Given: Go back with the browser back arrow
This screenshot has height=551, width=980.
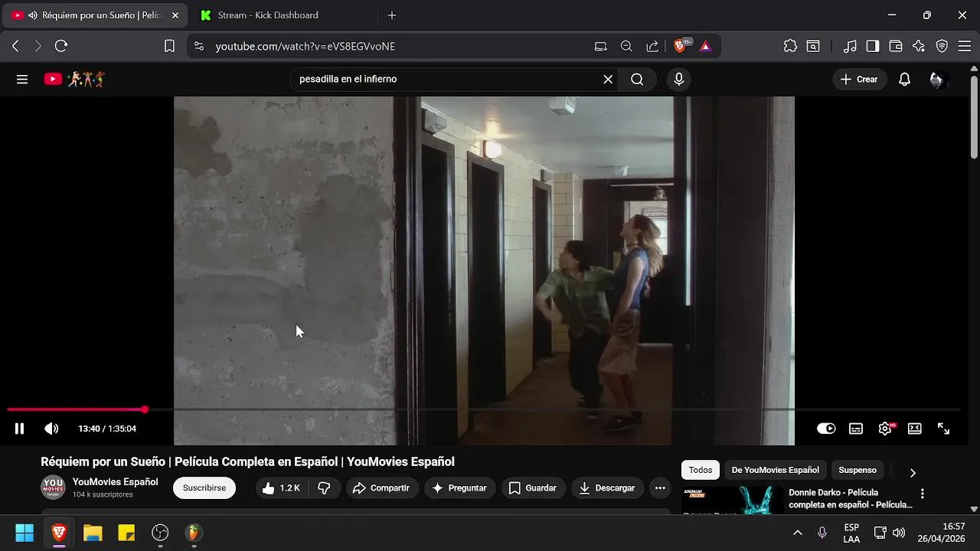Looking at the screenshot, I should [15, 46].
